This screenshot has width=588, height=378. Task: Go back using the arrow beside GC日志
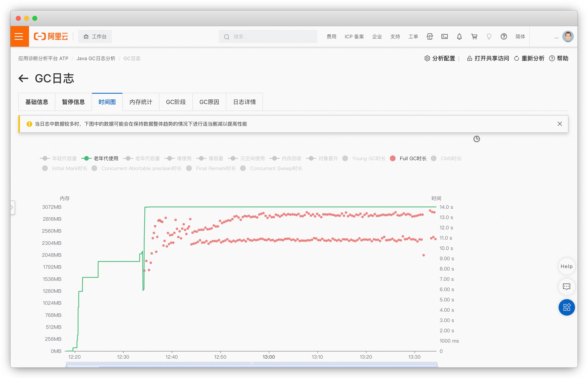tap(23, 79)
